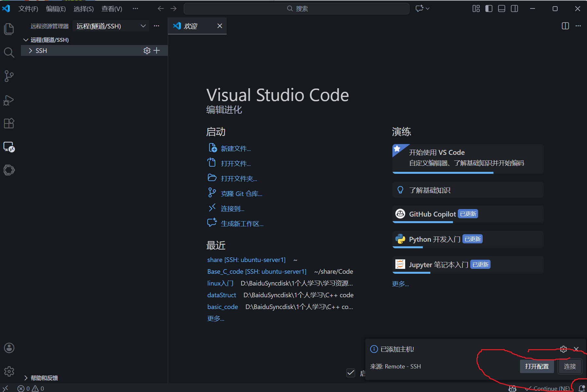Go forward with the navigation arrow
This screenshot has width=587, height=392.
tap(173, 8)
